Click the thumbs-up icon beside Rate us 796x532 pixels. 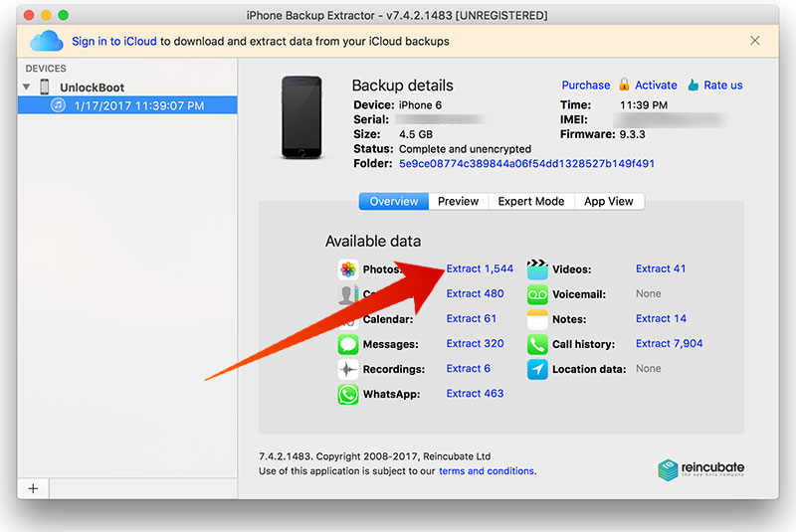(693, 85)
